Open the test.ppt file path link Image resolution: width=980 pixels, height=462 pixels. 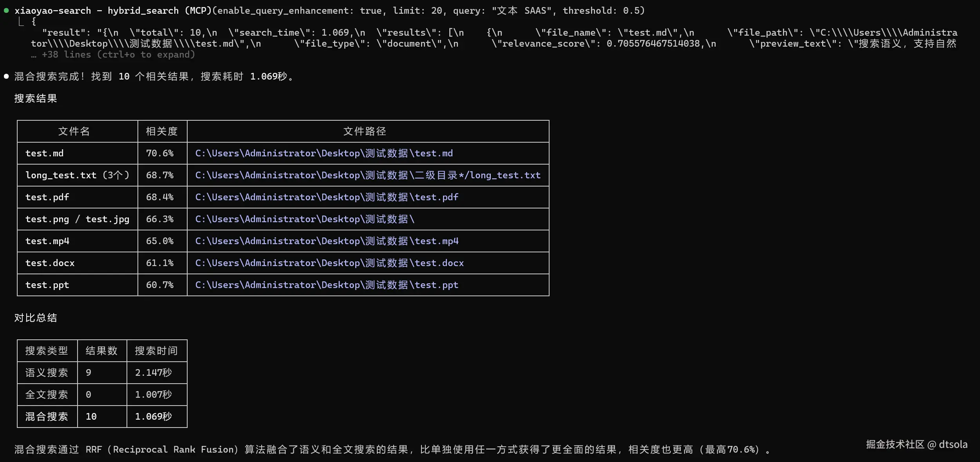coord(326,285)
